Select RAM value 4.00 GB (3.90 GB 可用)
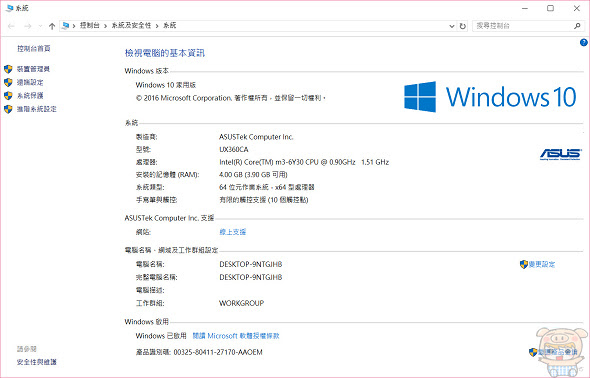This screenshot has height=378, width=590. [x=253, y=175]
